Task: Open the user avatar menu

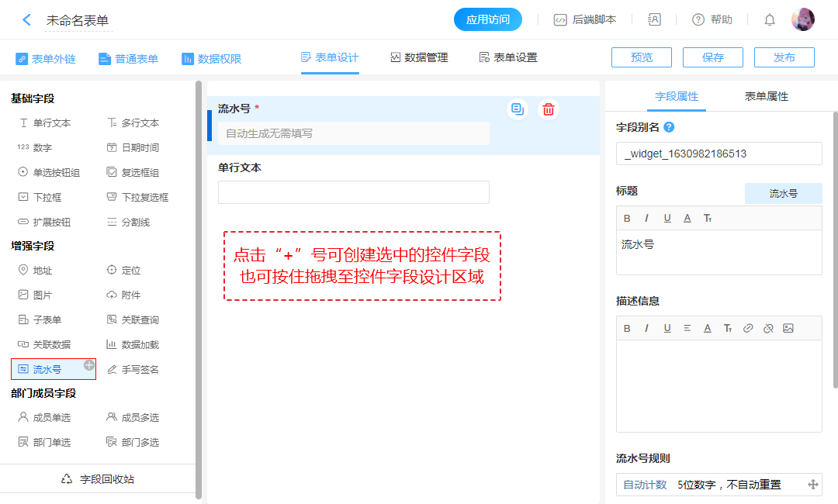Action: pyautogui.click(x=802, y=20)
